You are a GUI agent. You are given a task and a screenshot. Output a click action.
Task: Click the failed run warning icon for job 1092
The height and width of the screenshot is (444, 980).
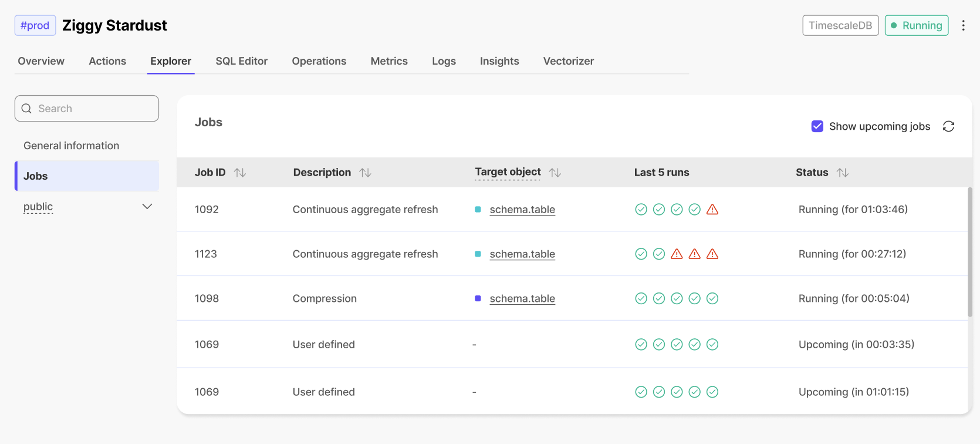712,210
